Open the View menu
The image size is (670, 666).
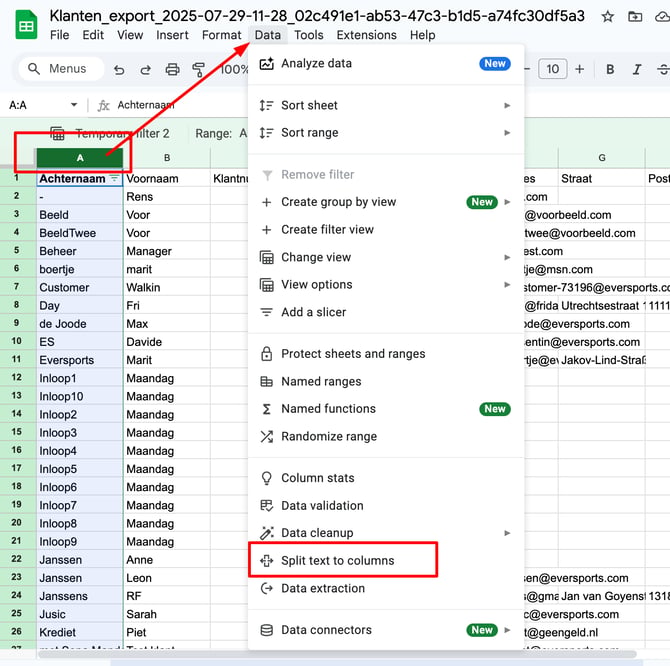click(130, 35)
